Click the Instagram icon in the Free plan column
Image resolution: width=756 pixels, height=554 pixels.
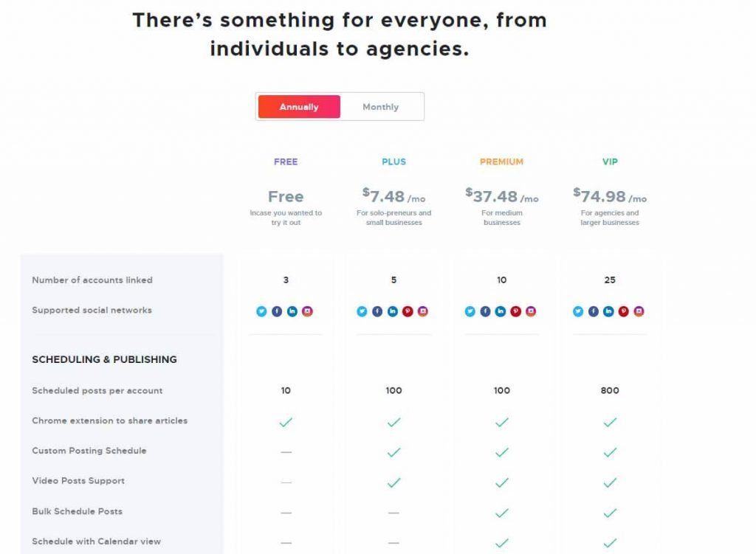click(x=307, y=311)
